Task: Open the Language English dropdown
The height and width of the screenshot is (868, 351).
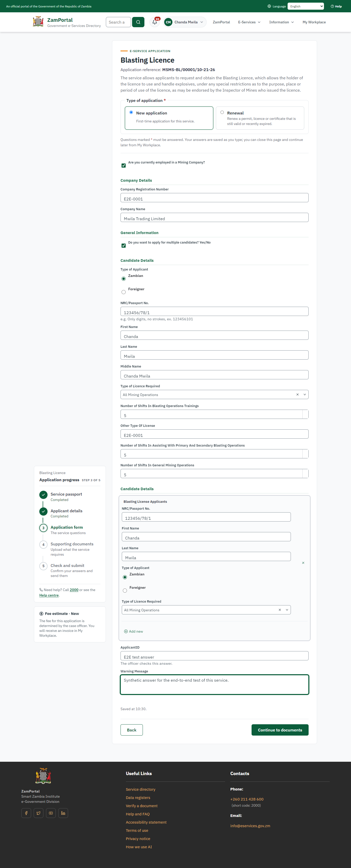Action: (306, 6)
